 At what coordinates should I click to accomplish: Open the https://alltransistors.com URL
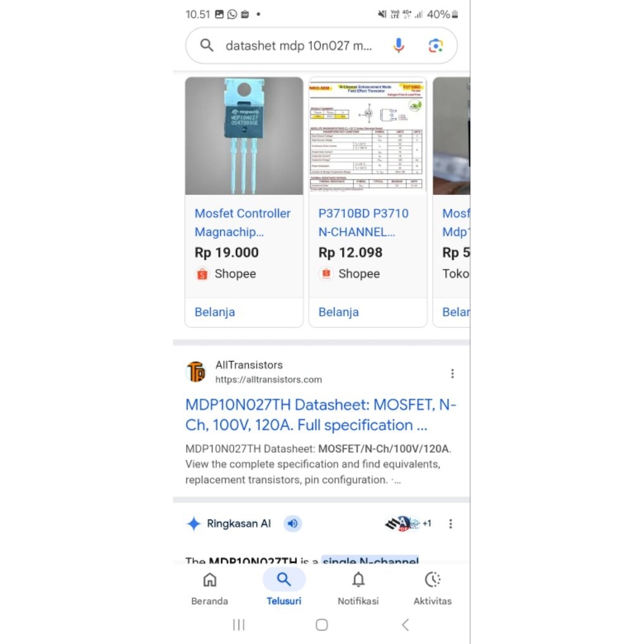click(269, 379)
